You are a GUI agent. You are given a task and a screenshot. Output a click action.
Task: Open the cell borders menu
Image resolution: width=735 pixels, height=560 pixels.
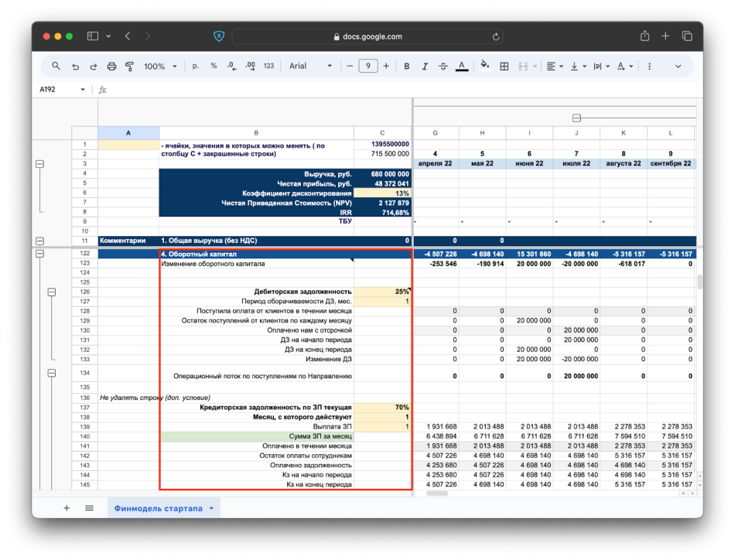504,67
